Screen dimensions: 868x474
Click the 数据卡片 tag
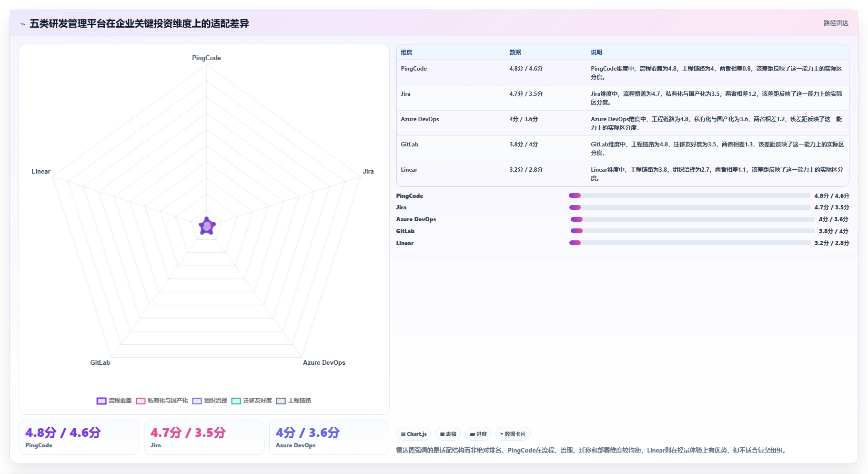click(513, 434)
